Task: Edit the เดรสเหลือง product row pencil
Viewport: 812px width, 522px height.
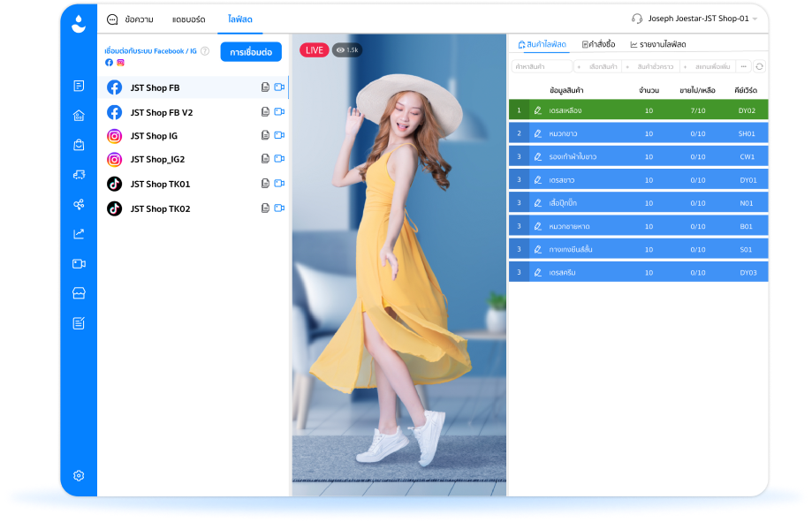Action: (x=537, y=110)
